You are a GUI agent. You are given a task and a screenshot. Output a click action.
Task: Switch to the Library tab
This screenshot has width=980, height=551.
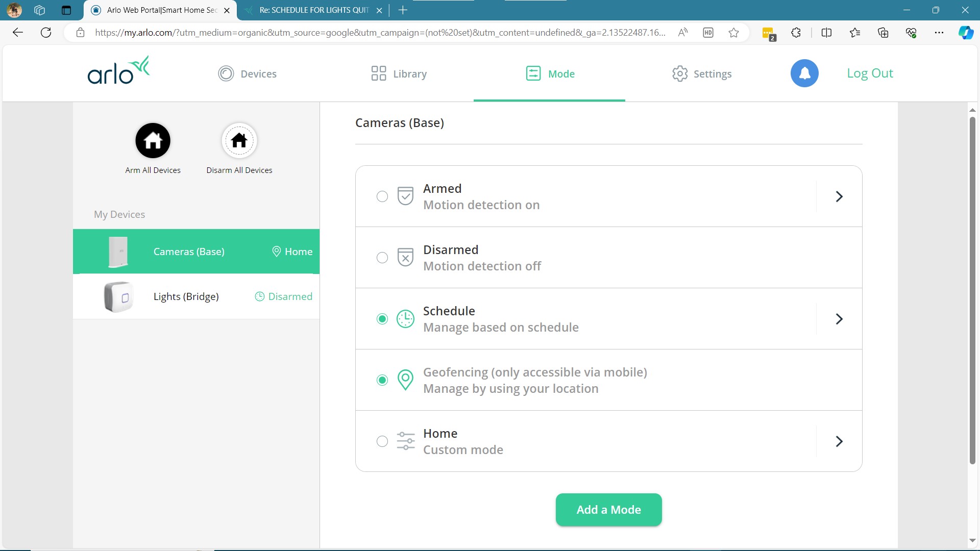click(x=399, y=73)
